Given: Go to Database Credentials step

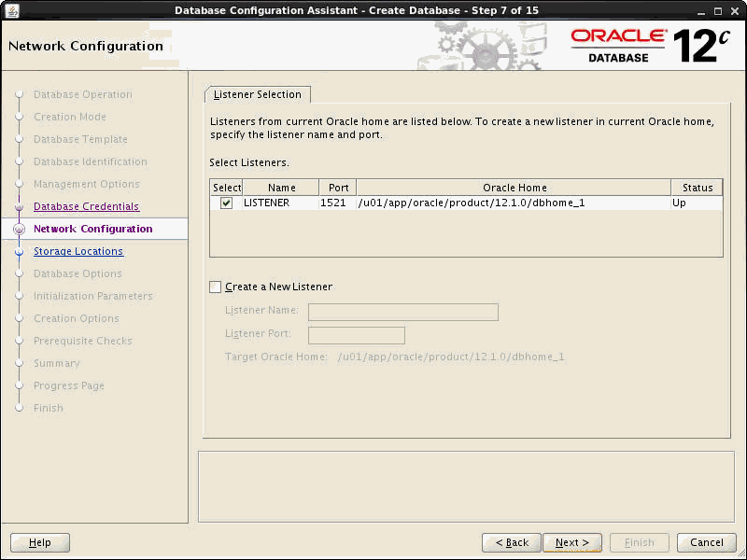Looking at the screenshot, I should [86, 206].
